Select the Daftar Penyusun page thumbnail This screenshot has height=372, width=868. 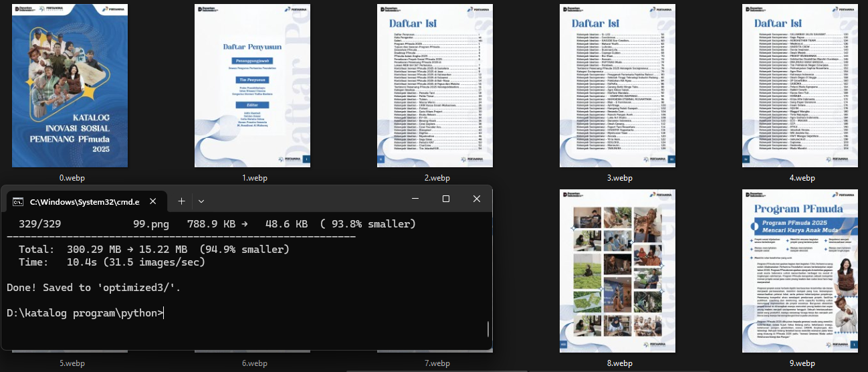(252, 86)
